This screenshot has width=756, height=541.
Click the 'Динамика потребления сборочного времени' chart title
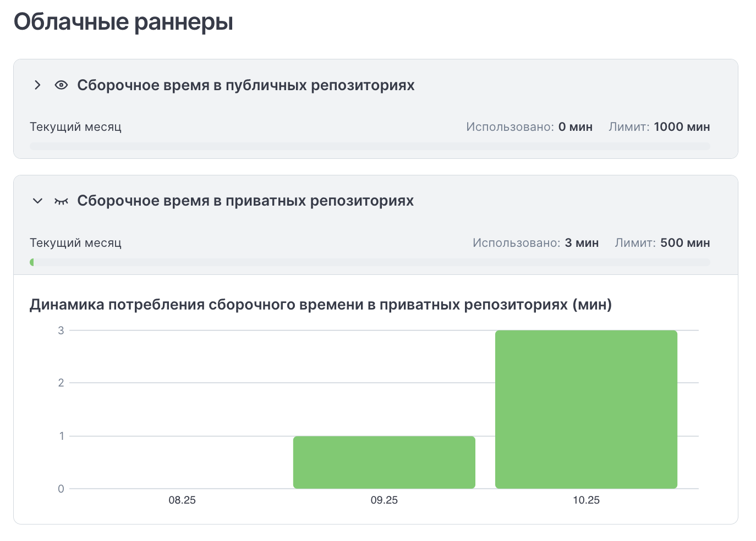point(320,305)
